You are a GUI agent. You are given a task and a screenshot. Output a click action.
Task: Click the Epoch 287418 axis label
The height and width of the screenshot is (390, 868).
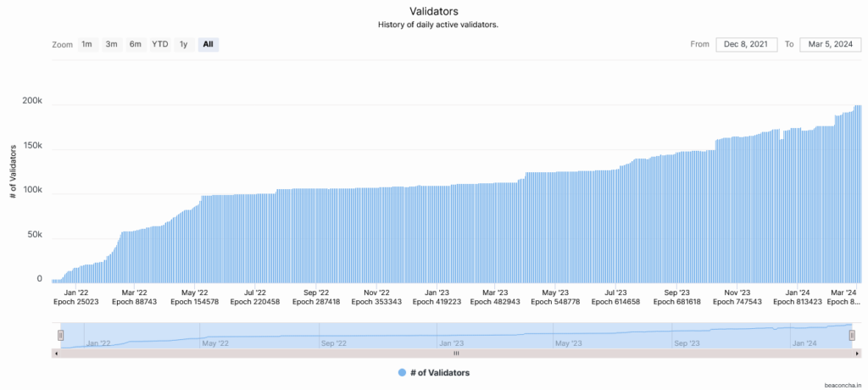pos(317,302)
